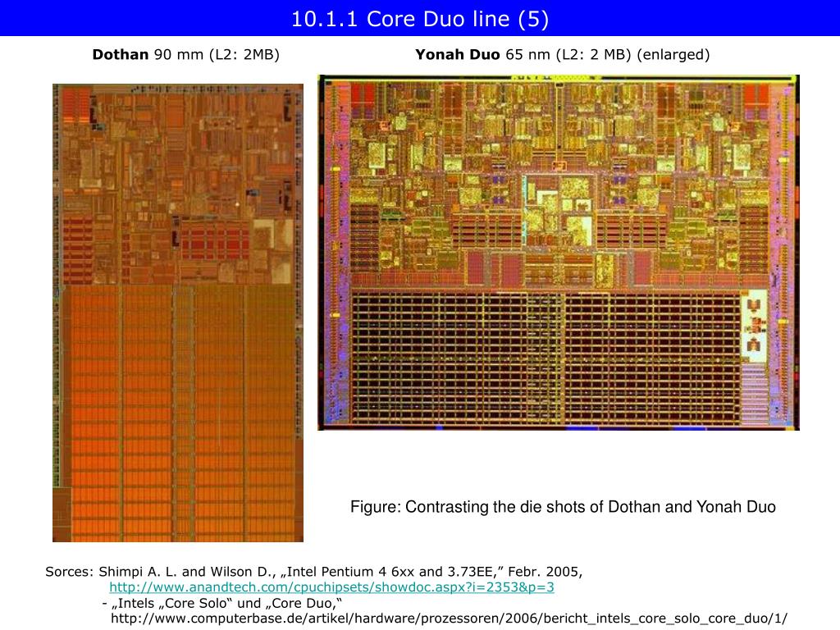Select the slide title '10.1.1 Core Duo line (5)'

(420, 19)
